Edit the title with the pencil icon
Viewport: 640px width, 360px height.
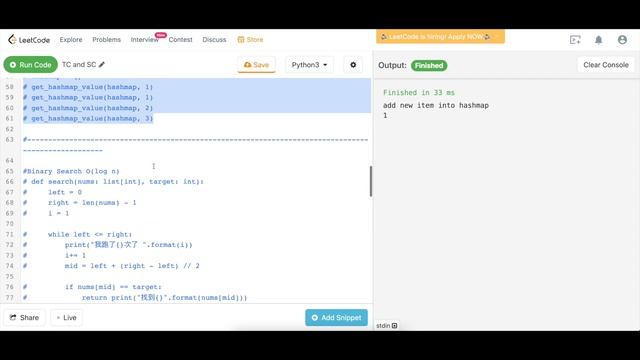(102, 64)
